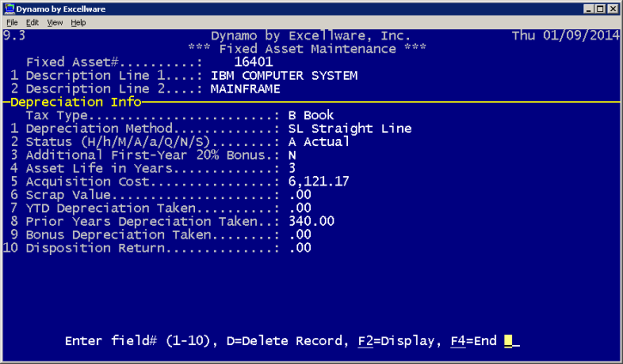Click Disposition Return amount .00
The height and width of the screenshot is (364, 623).
301,248
